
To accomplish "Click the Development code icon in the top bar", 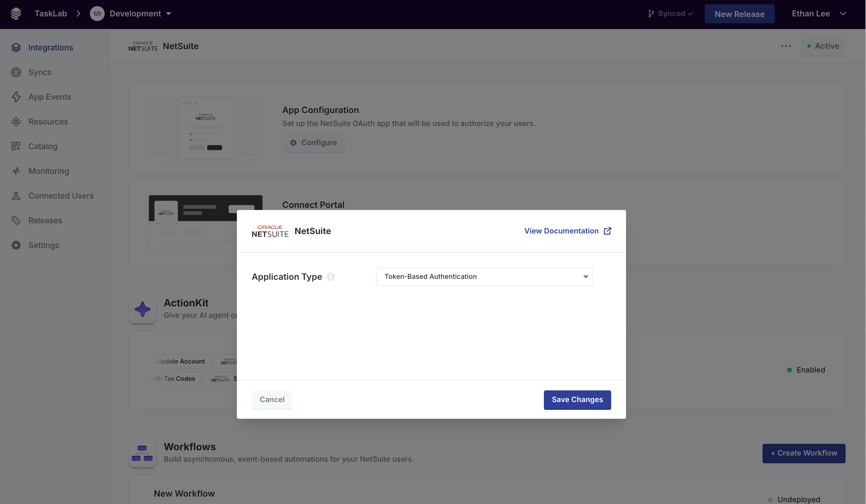I will 97,14.
